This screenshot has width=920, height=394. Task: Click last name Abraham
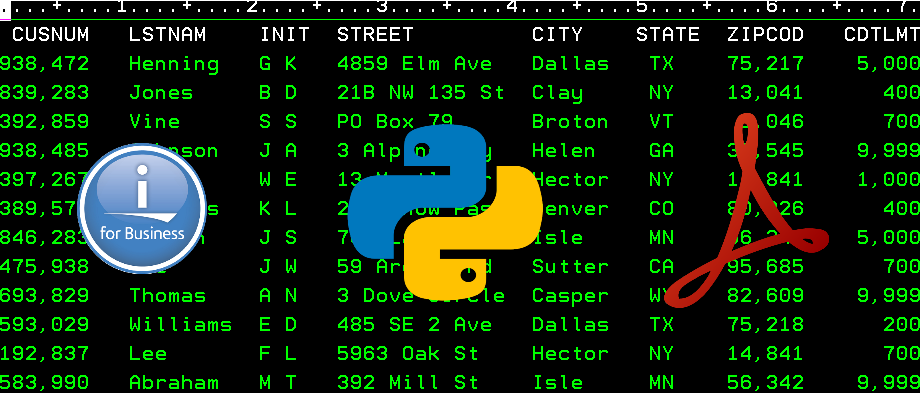point(174,382)
